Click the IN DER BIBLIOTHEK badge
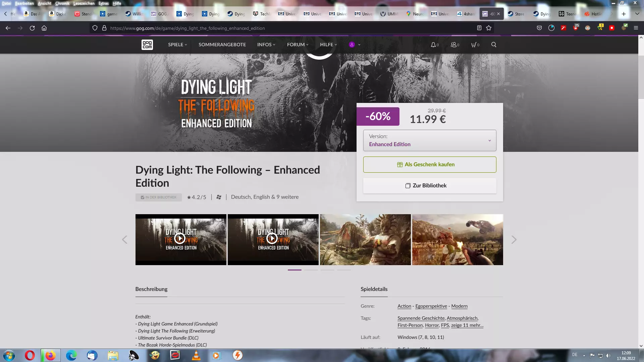Image resolution: width=644 pixels, height=362 pixels. 158,197
